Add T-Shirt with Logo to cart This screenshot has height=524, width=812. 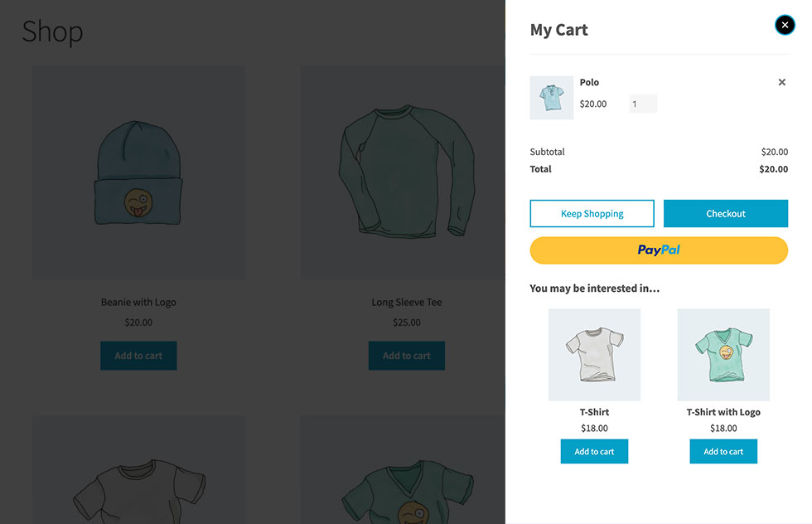click(723, 452)
